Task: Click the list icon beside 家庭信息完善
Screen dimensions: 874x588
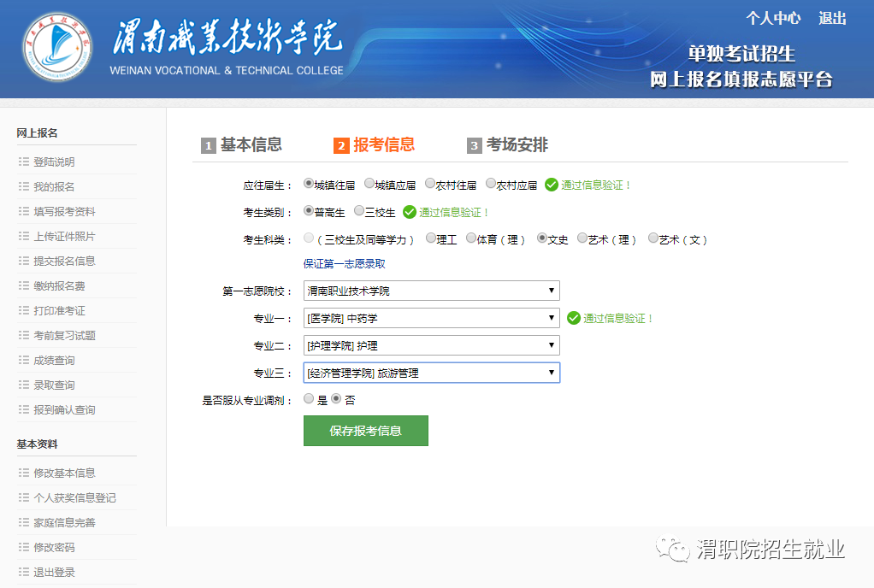Action: click(x=23, y=522)
